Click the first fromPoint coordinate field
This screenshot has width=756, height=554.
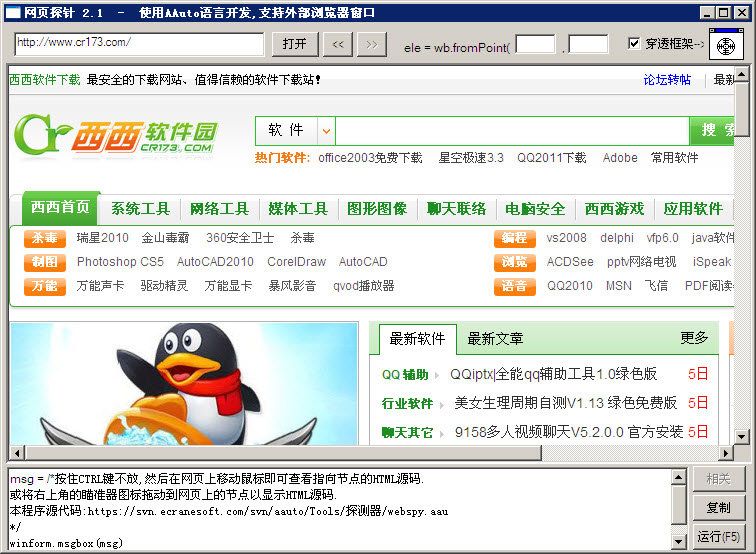pyautogui.click(x=535, y=44)
